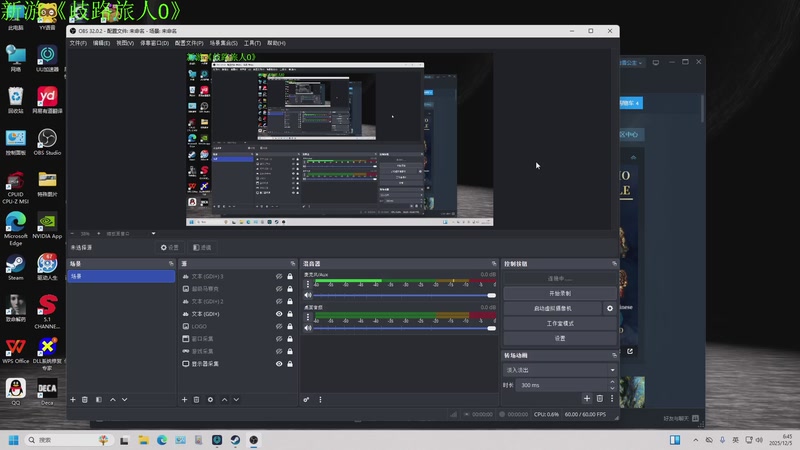800x450 pixels.
Task: Remove selected source with the trash icon
Action: click(x=196, y=399)
